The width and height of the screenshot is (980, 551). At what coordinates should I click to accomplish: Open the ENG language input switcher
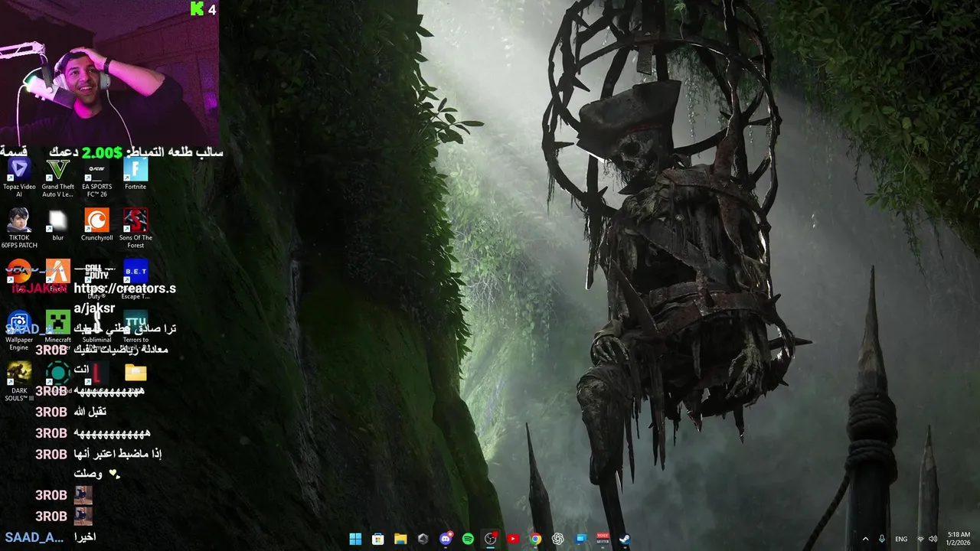[901, 539]
